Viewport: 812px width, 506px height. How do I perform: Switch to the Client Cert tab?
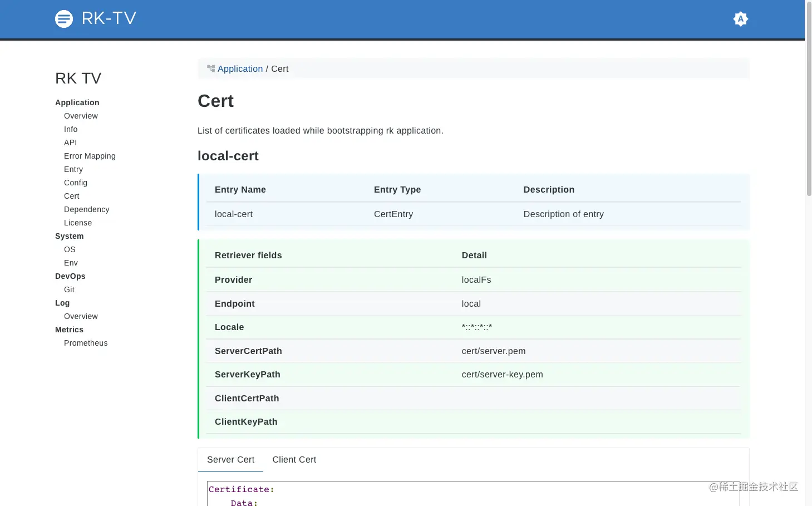coord(294,460)
